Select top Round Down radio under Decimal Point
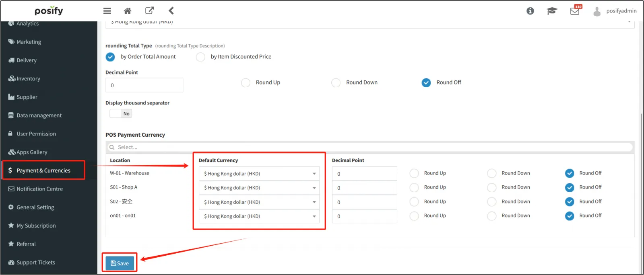The image size is (644, 275). click(x=336, y=83)
